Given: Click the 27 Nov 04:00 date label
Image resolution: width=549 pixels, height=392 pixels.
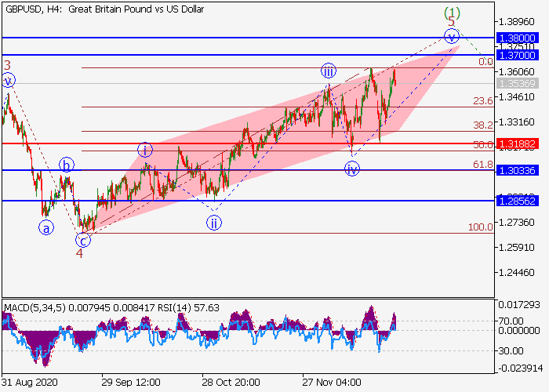Looking at the screenshot, I should pyautogui.click(x=332, y=382).
